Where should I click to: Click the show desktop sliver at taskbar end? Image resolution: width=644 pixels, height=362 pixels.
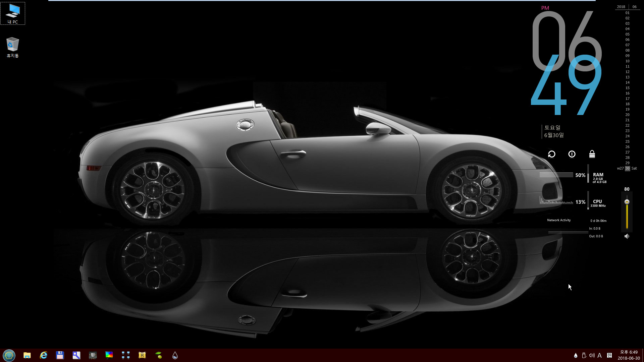click(x=643, y=355)
